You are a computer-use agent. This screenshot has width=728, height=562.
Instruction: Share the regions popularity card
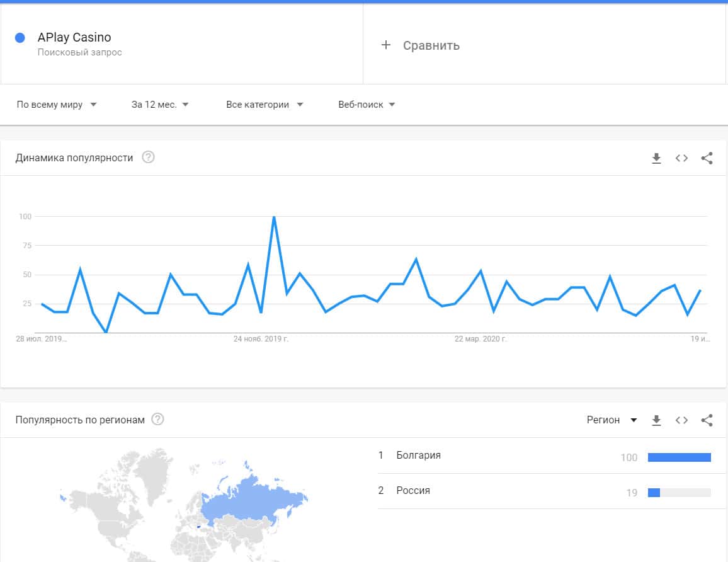tap(707, 420)
